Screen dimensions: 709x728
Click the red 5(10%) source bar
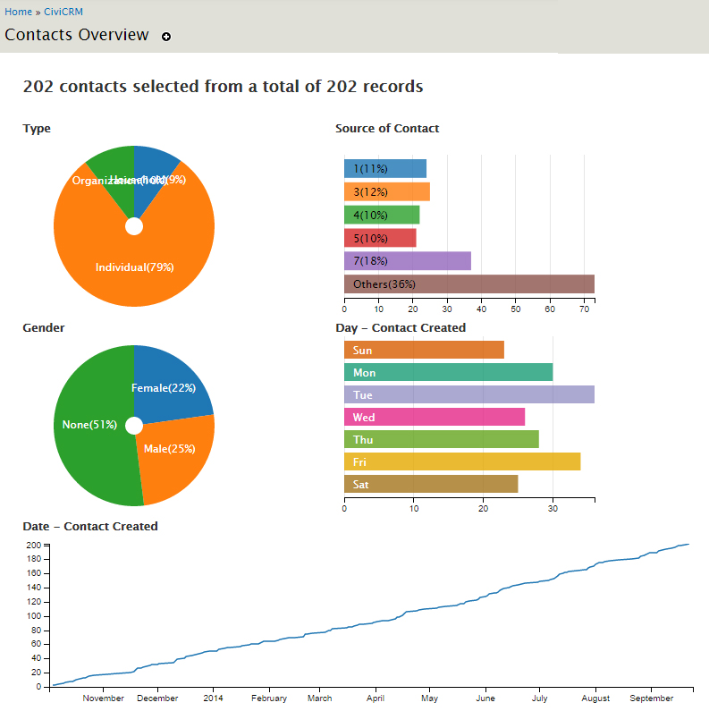[x=380, y=238]
